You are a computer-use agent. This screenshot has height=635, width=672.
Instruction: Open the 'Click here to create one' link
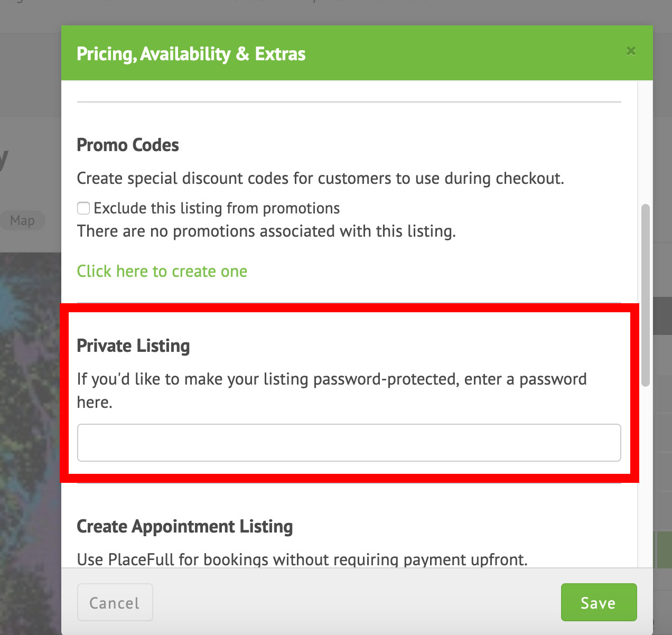pyautogui.click(x=162, y=271)
